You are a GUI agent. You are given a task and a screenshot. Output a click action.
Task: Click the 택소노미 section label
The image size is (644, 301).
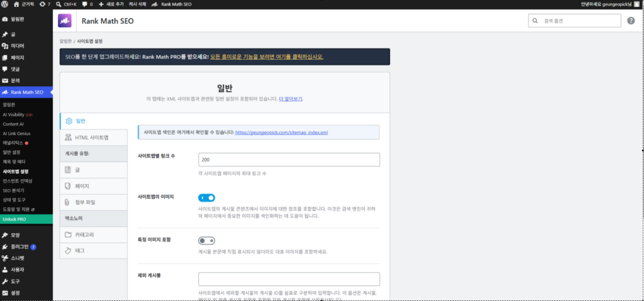(74, 219)
